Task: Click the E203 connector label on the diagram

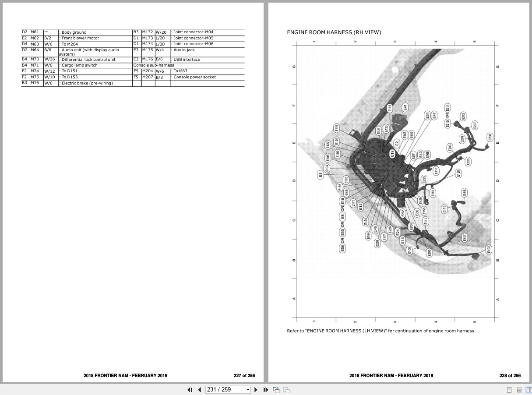Action: pos(429,253)
